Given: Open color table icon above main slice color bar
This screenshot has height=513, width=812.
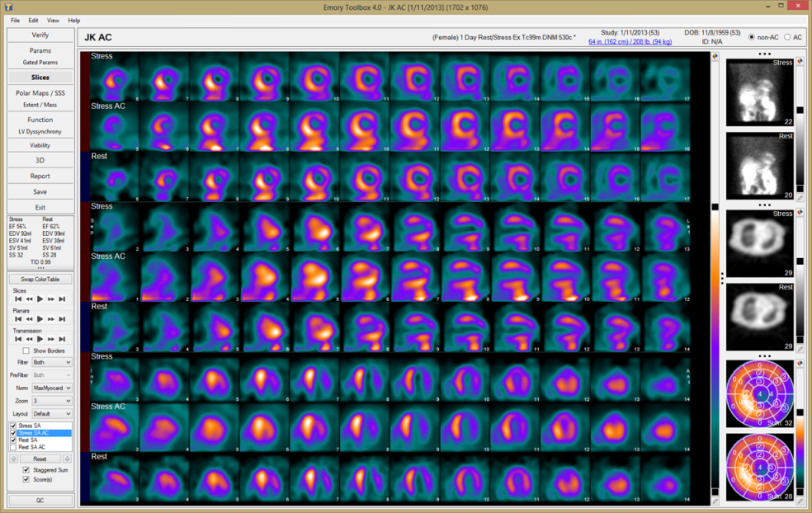Looking at the screenshot, I should 715,56.
